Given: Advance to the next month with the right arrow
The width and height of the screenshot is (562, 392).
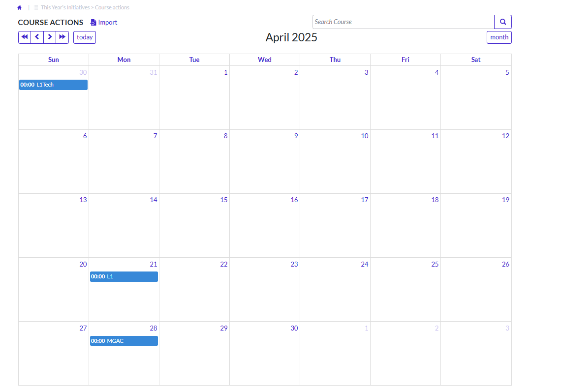Looking at the screenshot, I should point(50,37).
